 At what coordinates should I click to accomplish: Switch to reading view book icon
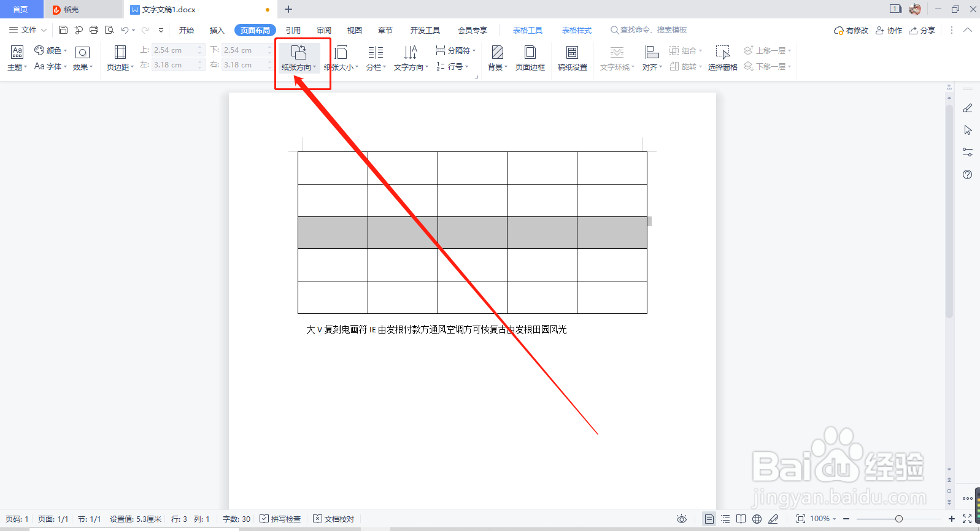(741, 519)
